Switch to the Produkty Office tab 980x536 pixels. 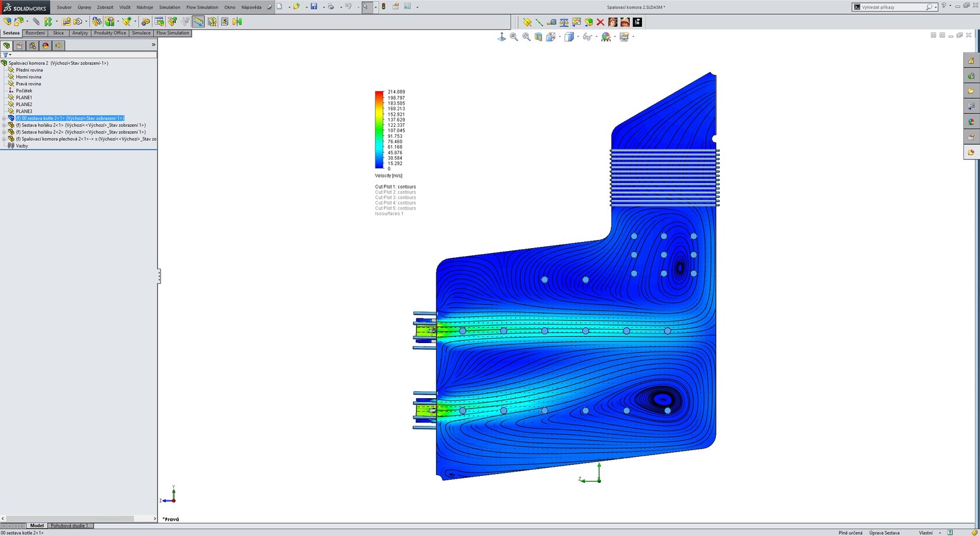pos(110,33)
